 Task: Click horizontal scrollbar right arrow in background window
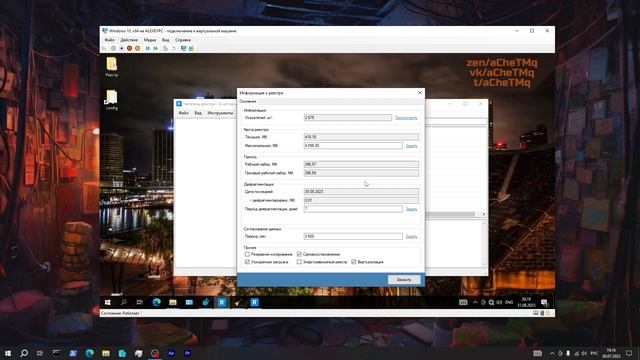(x=484, y=214)
